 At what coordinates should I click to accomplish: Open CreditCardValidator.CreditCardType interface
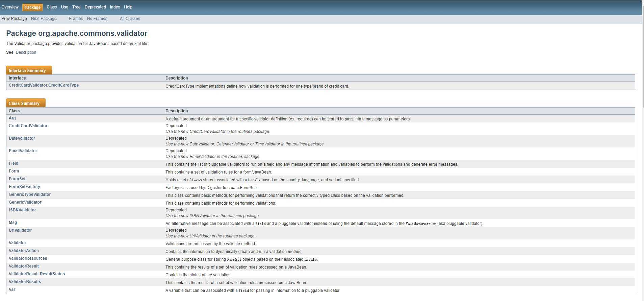click(x=44, y=85)
